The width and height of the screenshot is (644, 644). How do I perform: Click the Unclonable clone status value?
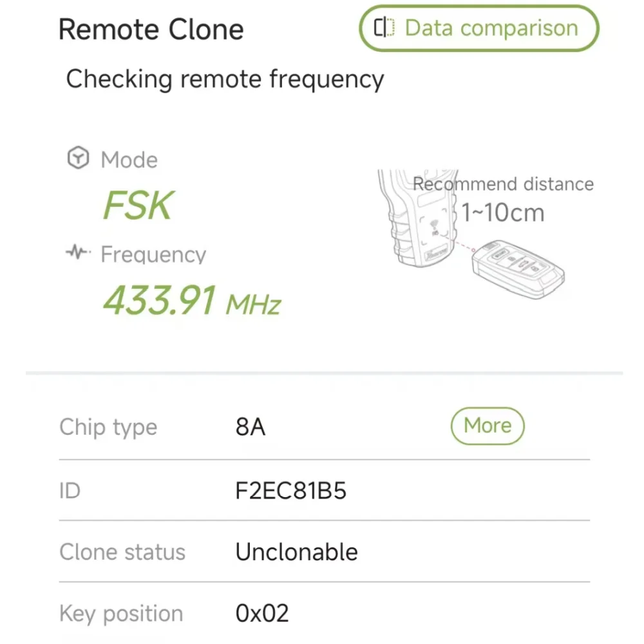(x=296, y=552)
